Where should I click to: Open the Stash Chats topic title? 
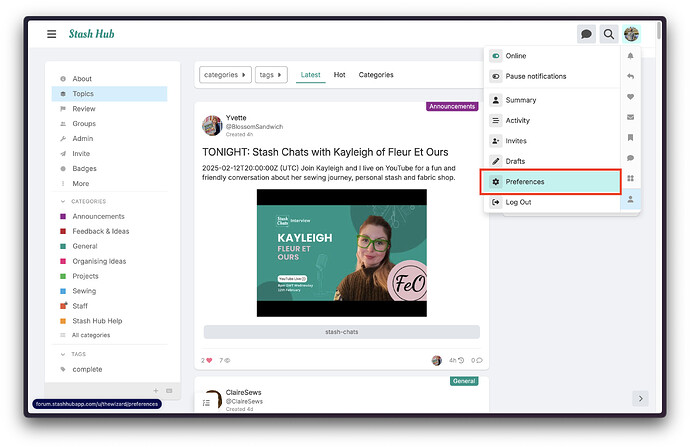[325, 152]
